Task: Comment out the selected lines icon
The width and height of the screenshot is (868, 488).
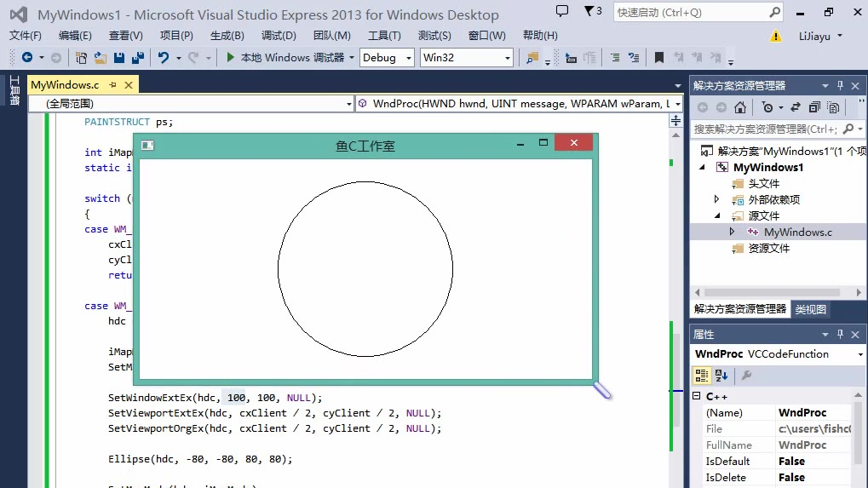Action: [615, 58]
